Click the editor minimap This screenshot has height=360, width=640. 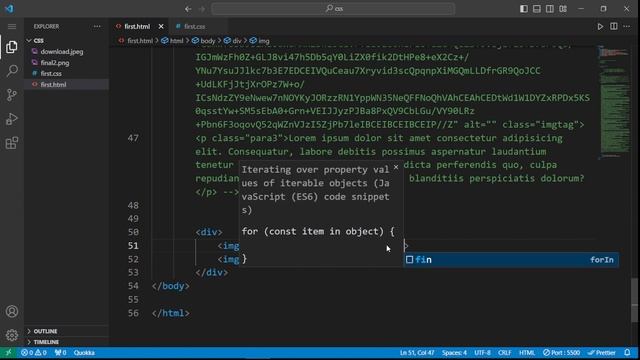click(x=614, y=102)
